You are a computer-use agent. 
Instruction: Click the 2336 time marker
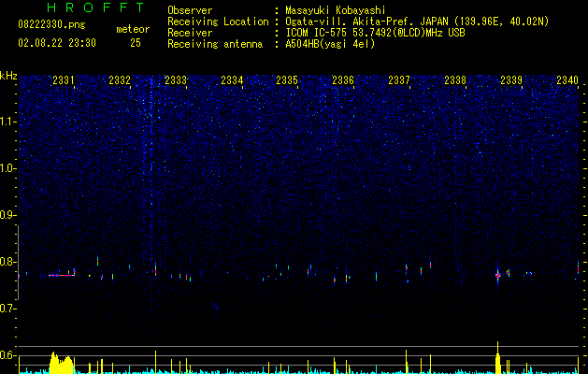[x=343, y=79]
